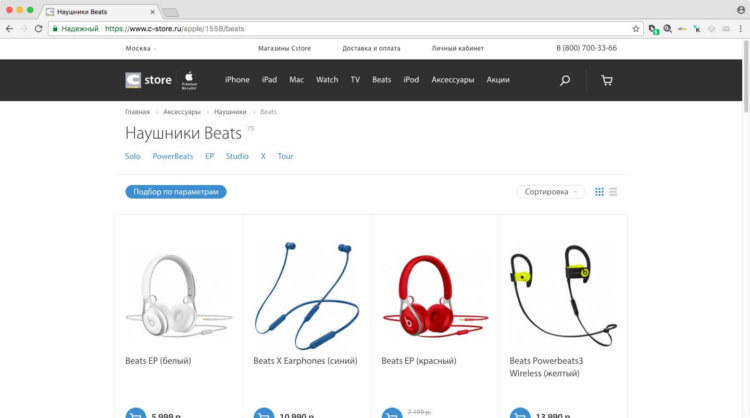This screenshot has width=750, height=418.
Task: Switch to grid view layout icon
Action: 599,192
